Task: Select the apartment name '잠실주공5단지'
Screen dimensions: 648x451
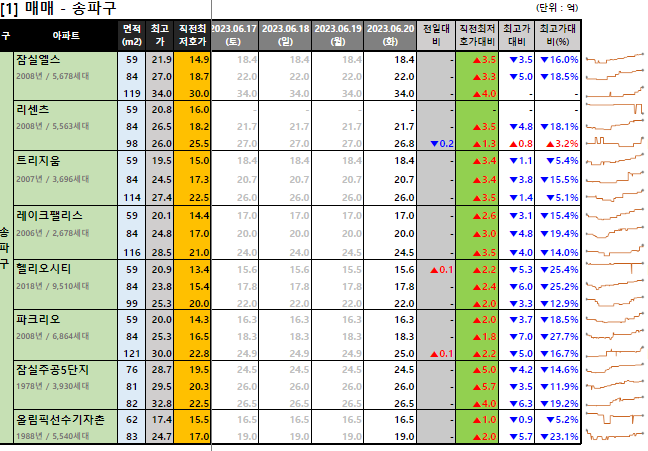Action: click(x=52, y=370)
